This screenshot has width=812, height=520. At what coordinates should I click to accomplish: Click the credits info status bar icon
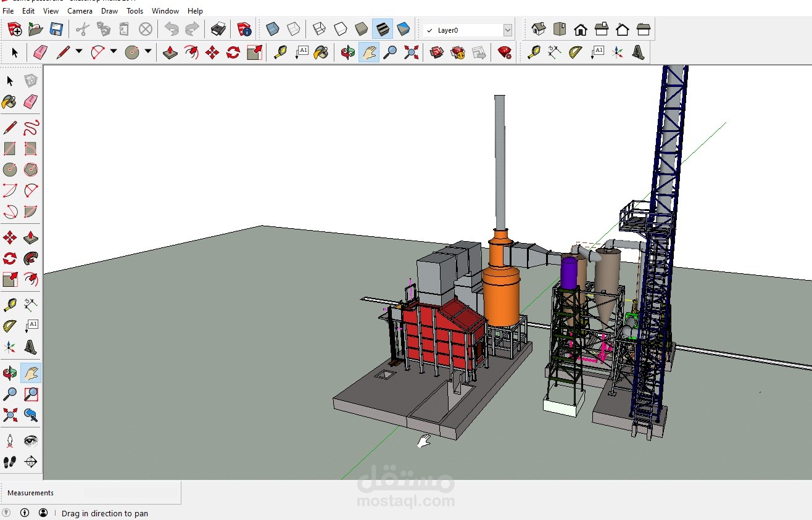25,513
